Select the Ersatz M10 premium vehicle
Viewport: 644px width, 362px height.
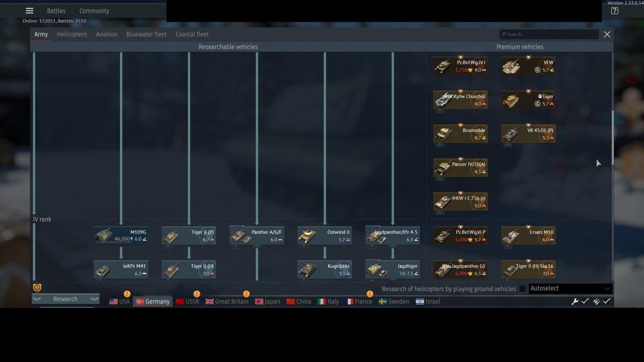[528, 236]
